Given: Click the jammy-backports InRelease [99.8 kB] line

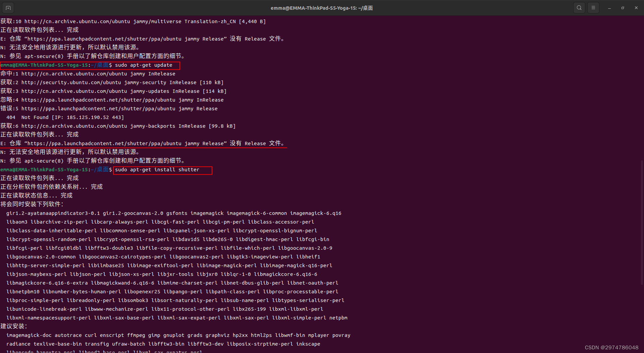Looking at the screenshot, I should pyautogui.click(x=118, y=126).
